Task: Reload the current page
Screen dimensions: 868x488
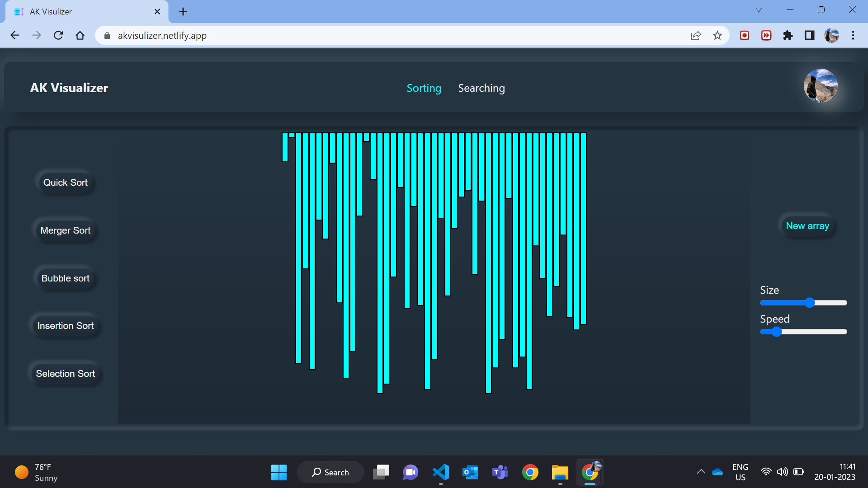Action: coord(58,35)
